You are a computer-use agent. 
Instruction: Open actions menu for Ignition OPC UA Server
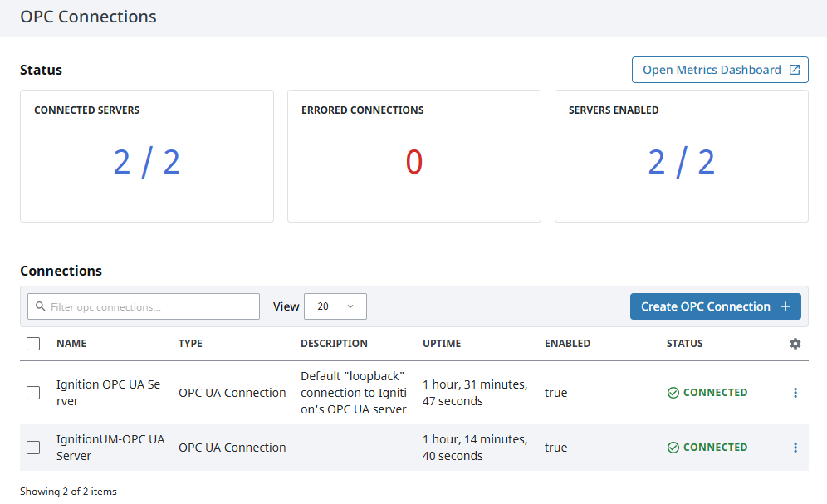click(795, 393)
